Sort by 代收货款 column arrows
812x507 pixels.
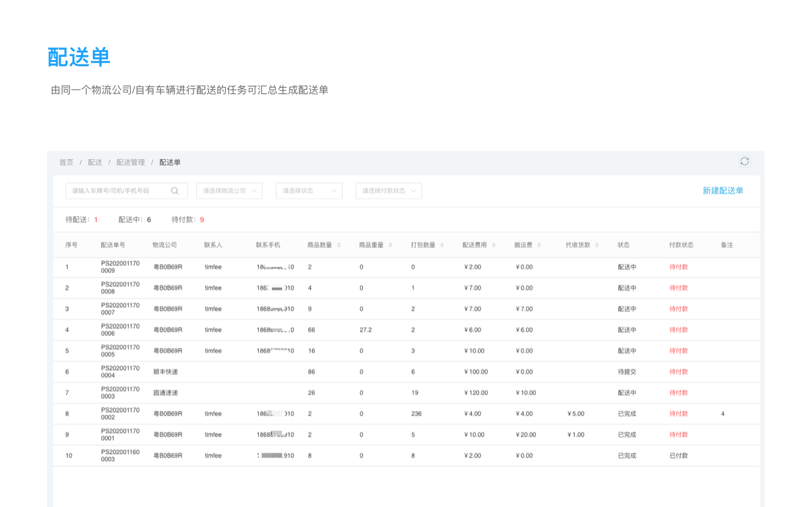pos(597,245)
